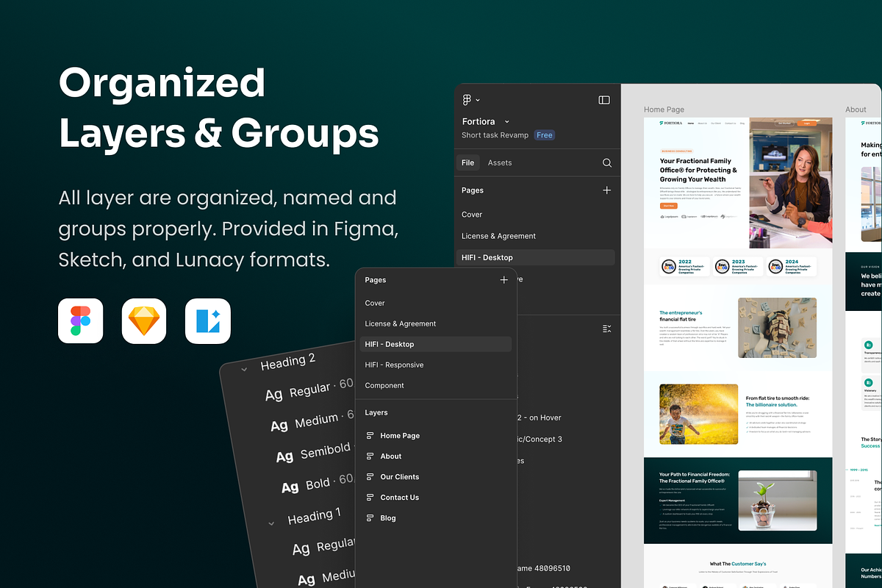
Task: Select the child running in sprinkler image
Action: [x=699, y=414]
